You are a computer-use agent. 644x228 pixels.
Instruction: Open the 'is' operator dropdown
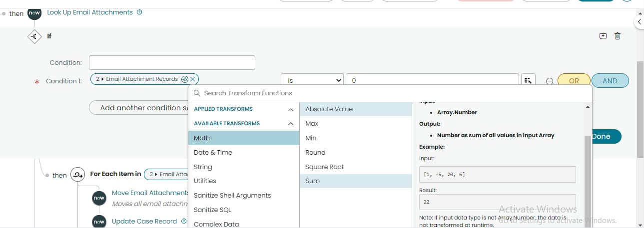(x=312, y=80)
